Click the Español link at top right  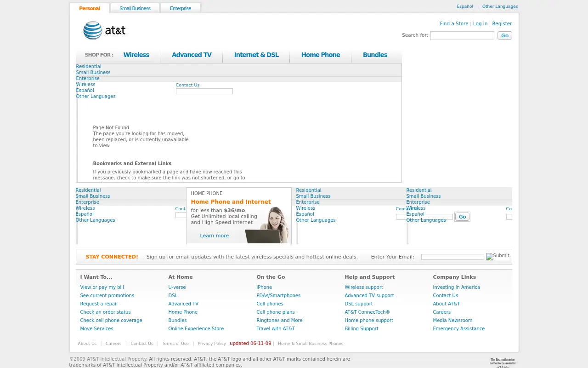(x=465, y=6)
